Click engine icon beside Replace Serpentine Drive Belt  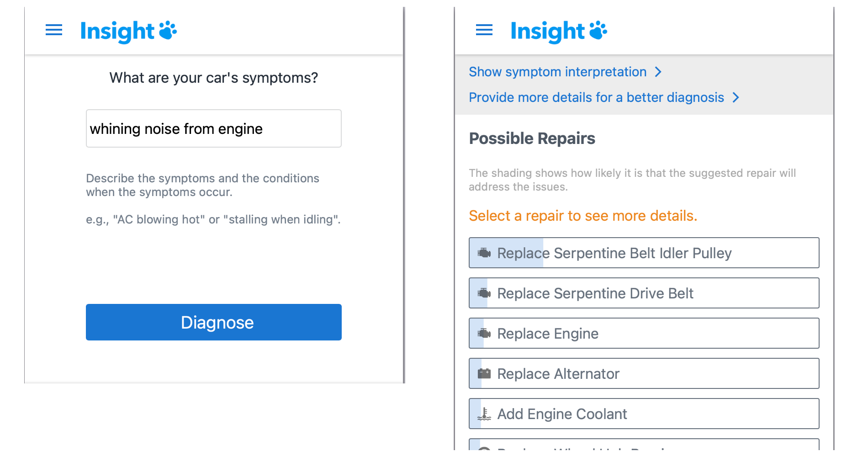[x=484, y=293]
